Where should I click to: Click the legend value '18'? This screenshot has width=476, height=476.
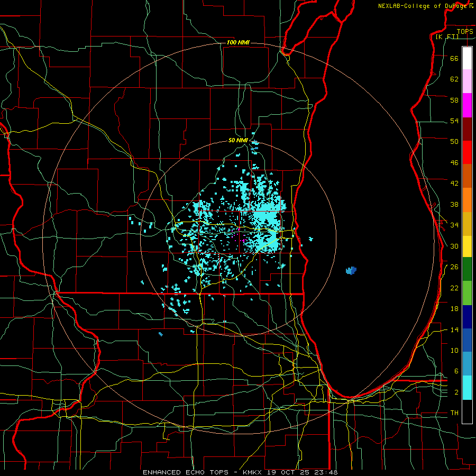pos(454,309)
